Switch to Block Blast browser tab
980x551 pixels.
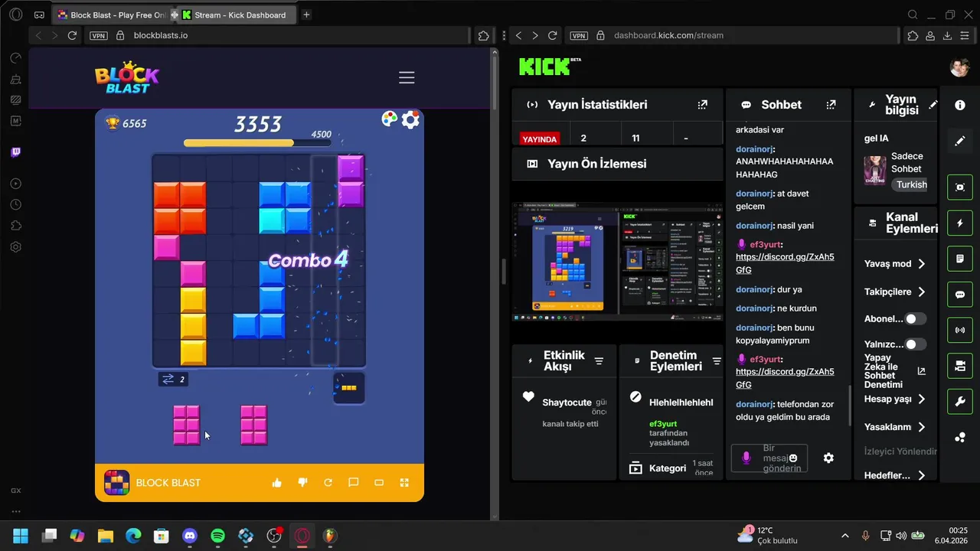(x=111, y=15)
